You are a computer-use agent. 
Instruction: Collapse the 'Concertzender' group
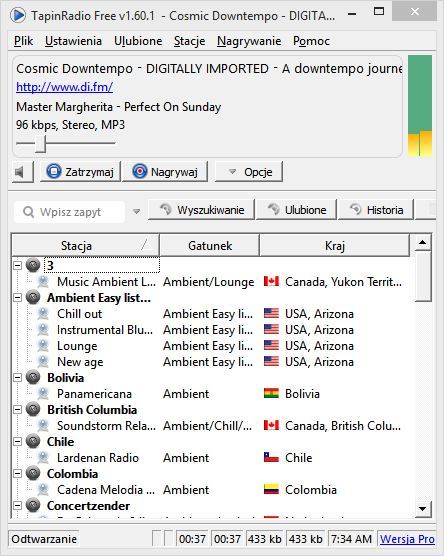[17, 505]
